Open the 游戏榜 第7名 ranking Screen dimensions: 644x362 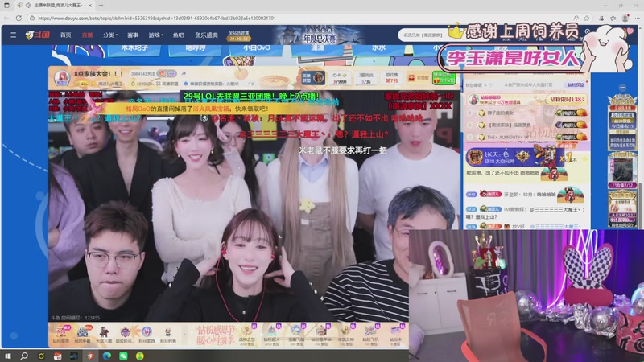coord(392,77)
